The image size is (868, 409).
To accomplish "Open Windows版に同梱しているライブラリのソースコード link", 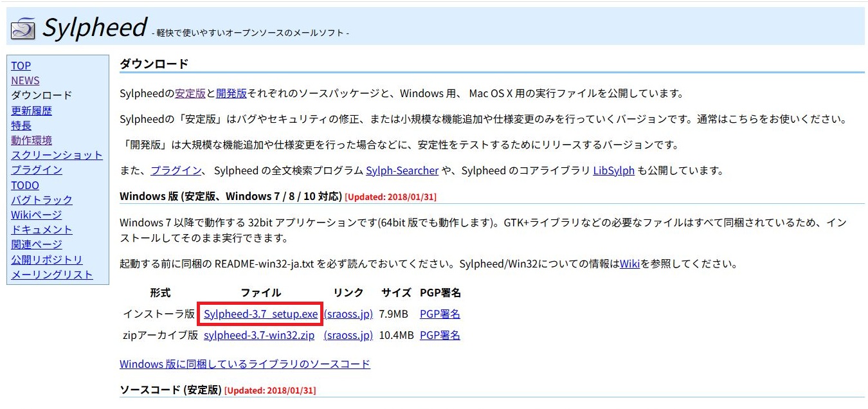I will pyautogui.click(x=245, y=364).
